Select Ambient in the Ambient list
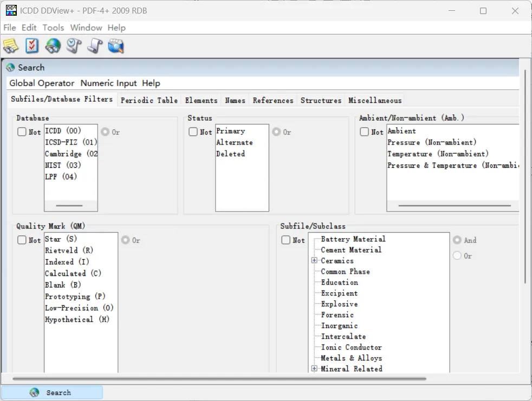 [x=402, y=131]
